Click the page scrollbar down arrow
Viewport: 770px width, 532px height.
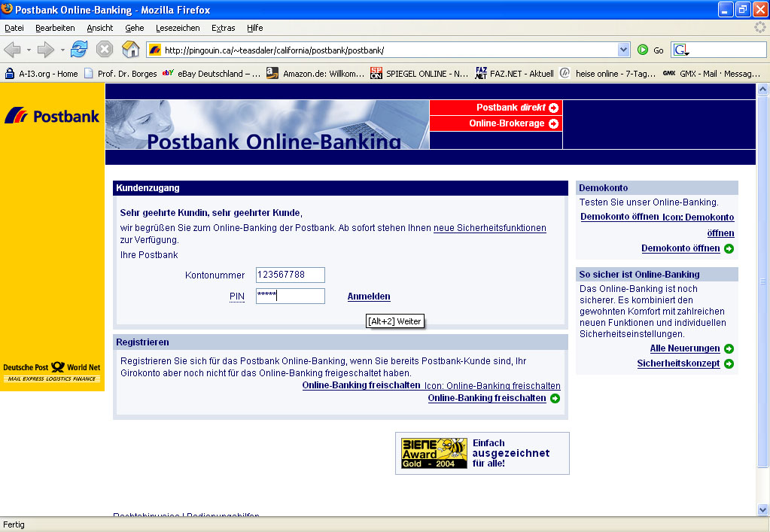pos(762,509)
